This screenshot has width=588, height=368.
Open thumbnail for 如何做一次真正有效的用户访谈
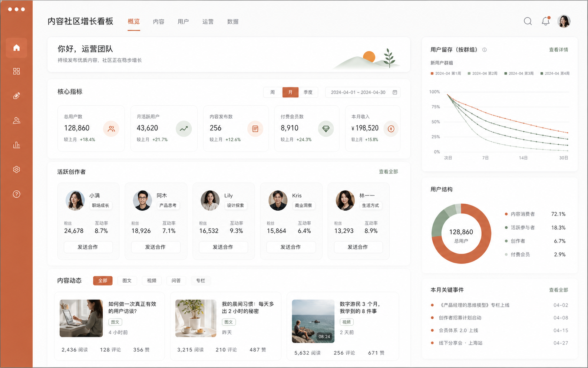(x=81, y=318)
